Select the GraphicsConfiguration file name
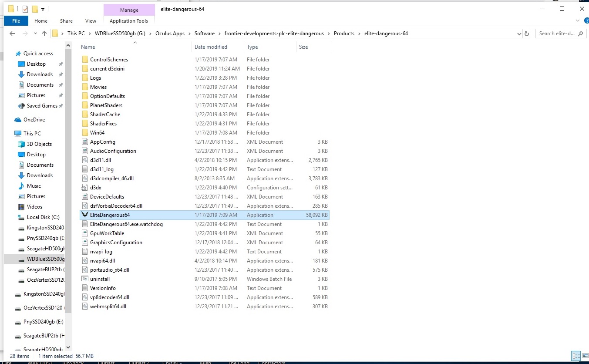 (x=116, y=242)
